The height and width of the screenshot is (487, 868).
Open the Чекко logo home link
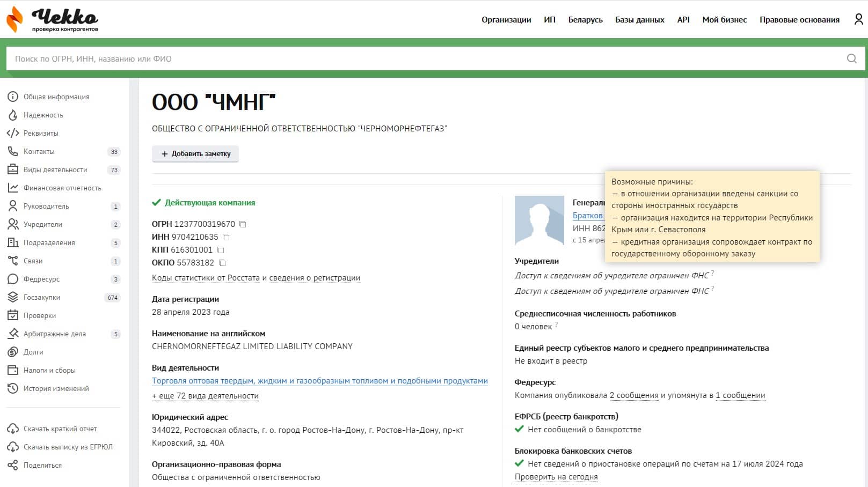click(x=52, y=19)
